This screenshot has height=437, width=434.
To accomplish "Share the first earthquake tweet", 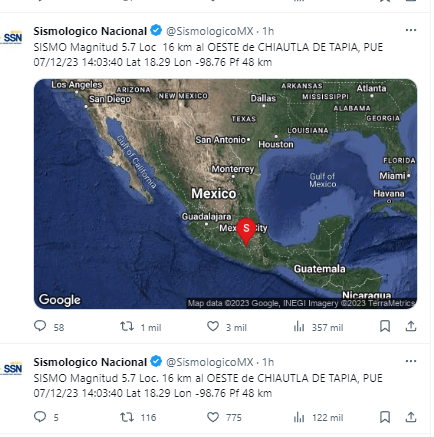I will pyautogui.click(x=411, y=326).
